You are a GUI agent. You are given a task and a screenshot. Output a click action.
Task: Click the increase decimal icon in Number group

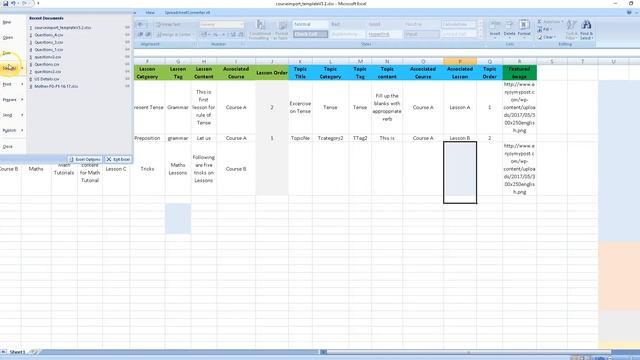[x=233, y=35]
